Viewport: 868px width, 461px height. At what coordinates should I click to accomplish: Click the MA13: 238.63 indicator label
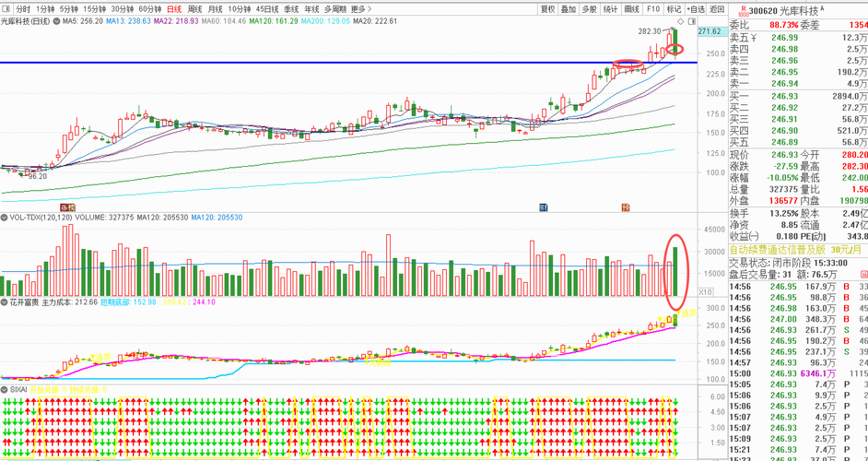click(128, 21)
